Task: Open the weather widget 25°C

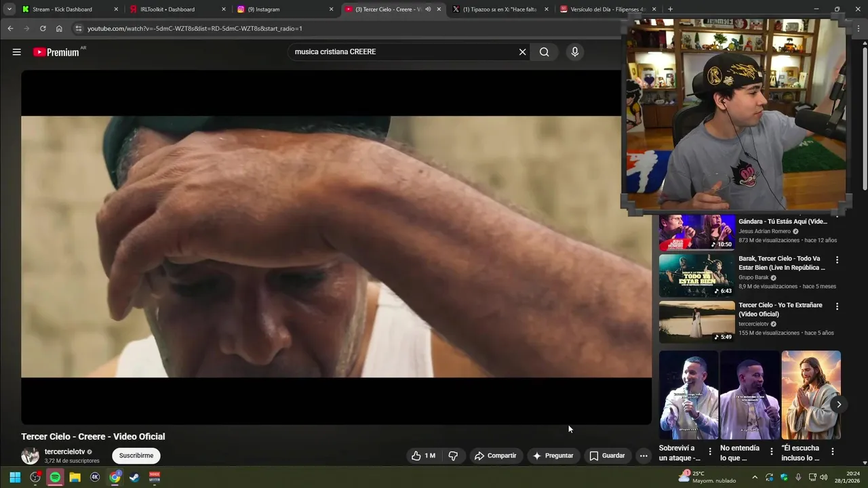Action: (707, 477)
